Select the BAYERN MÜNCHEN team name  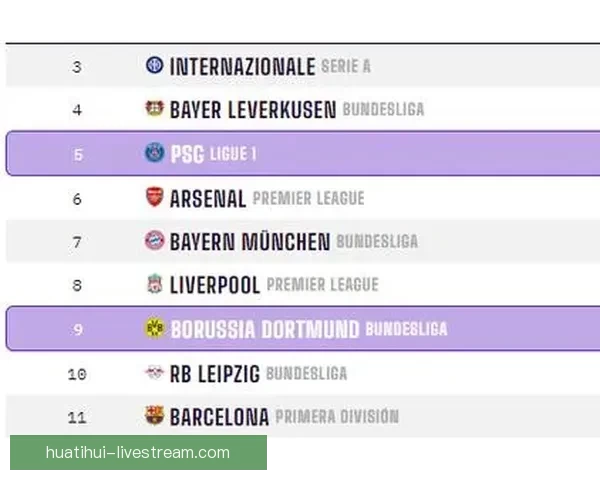(250, 242)
